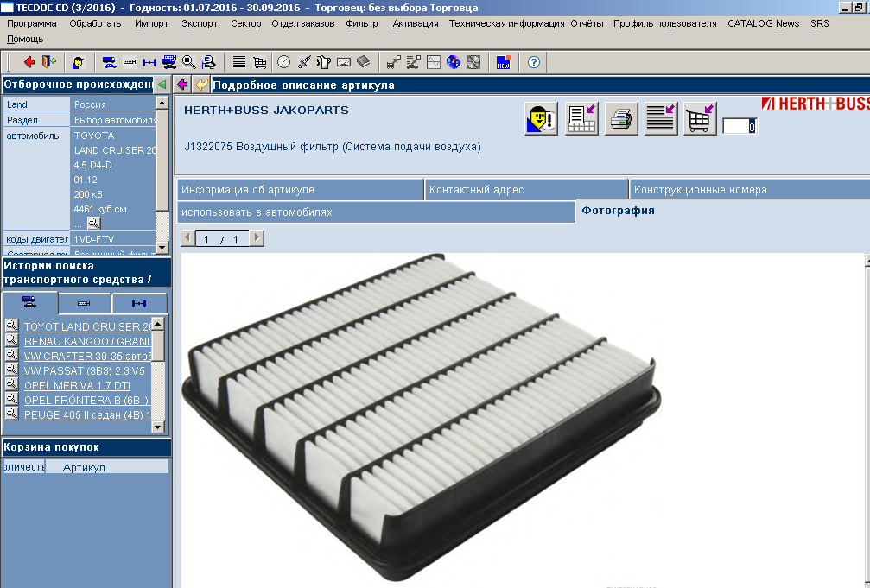Click add-to-list icon in article header
The width and height of the screenshot is (870, 588).
tap(662, 118)
